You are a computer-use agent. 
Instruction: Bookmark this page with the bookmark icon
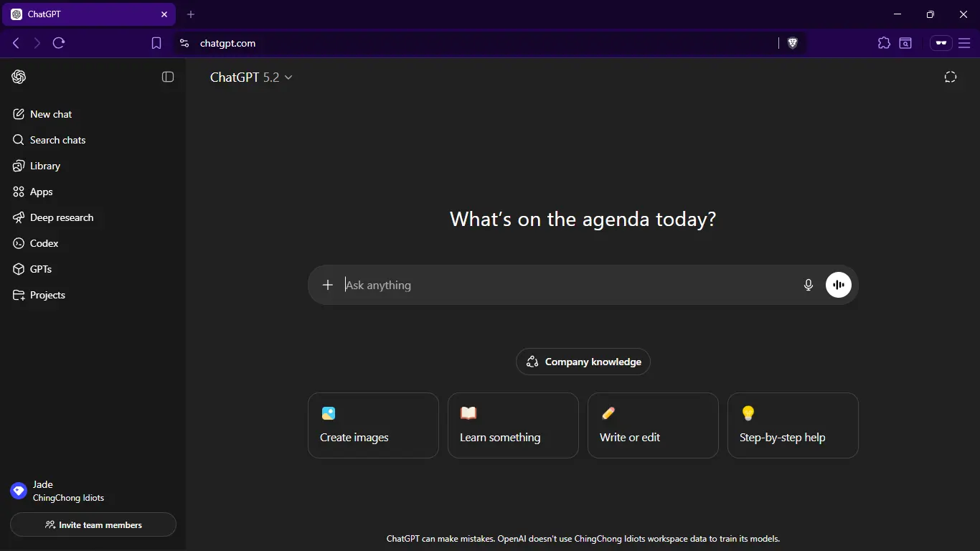point(156,43)
